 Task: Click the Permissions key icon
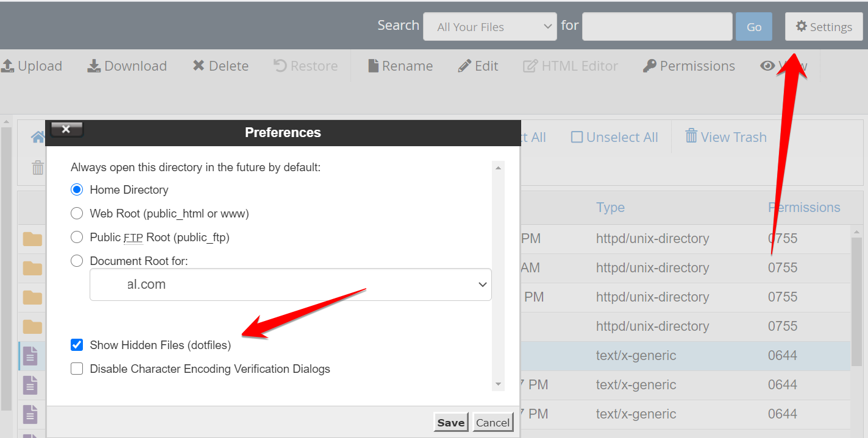tap(650, 66)
